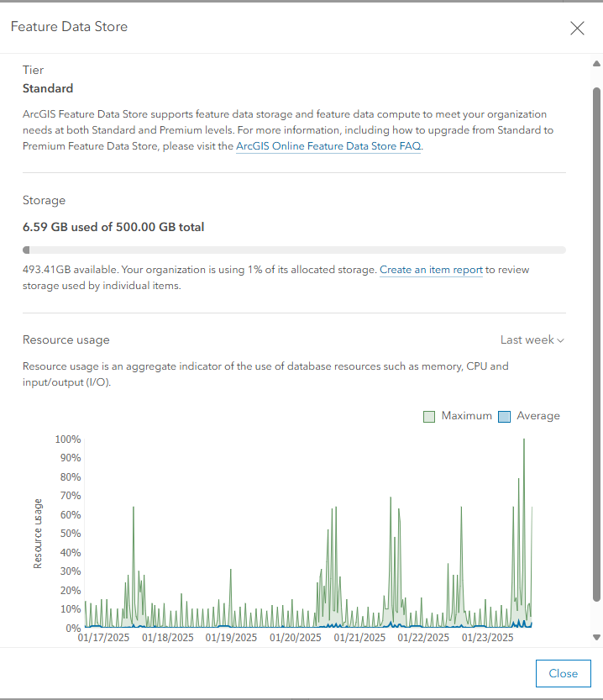Click the Resource usage section heading
The height and width of the screenshot is (700, 603).
coord(66,339)
